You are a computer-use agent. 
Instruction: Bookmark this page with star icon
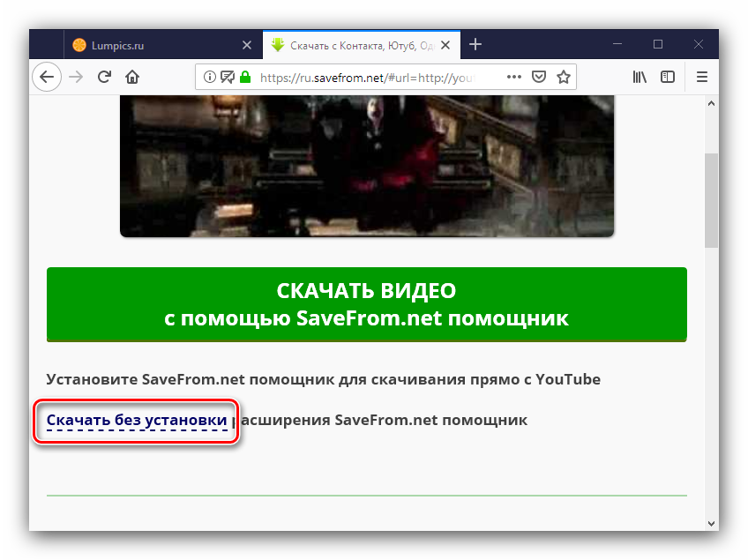click(564, 77)
